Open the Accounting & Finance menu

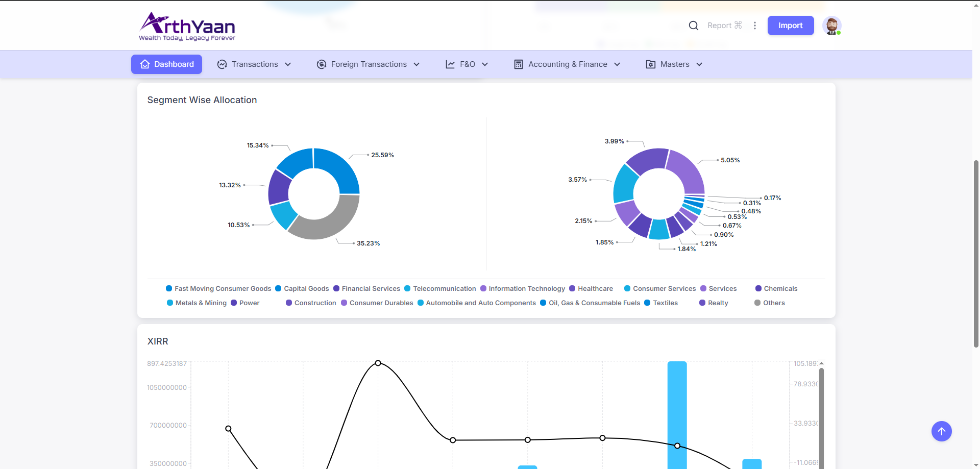pyautogui.click(x=568, y=64)
